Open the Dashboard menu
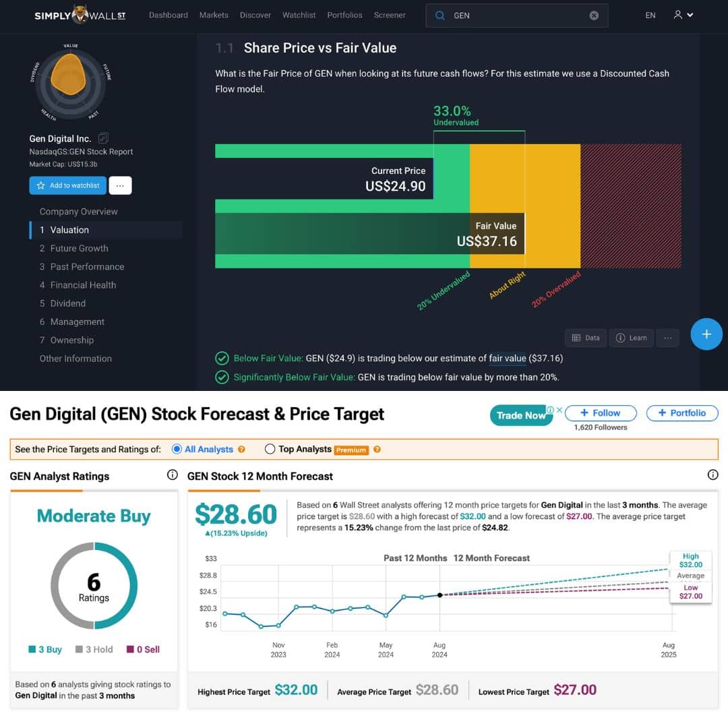The width and height of the screenshot is (728, 728). pos(169,15)
